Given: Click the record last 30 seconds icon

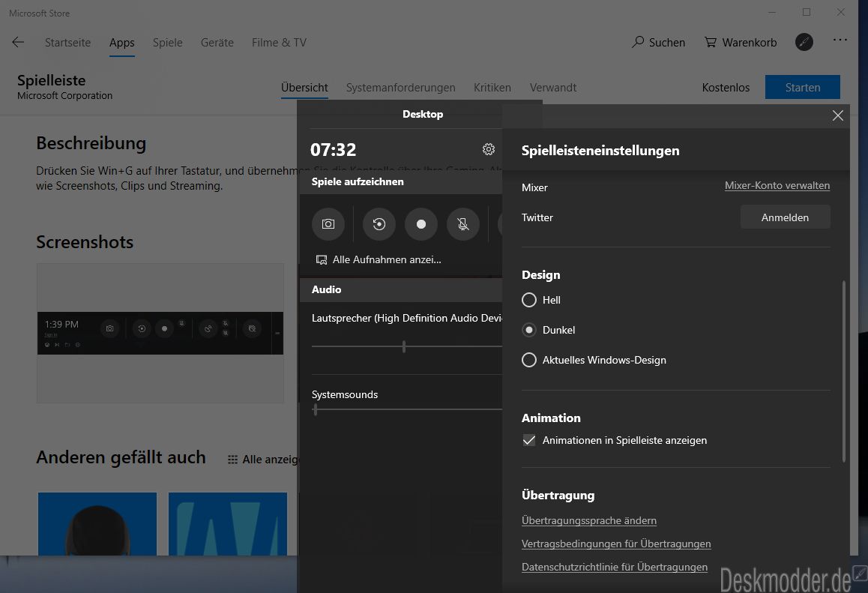Looking at the screenshot, I should coord(379,224).
